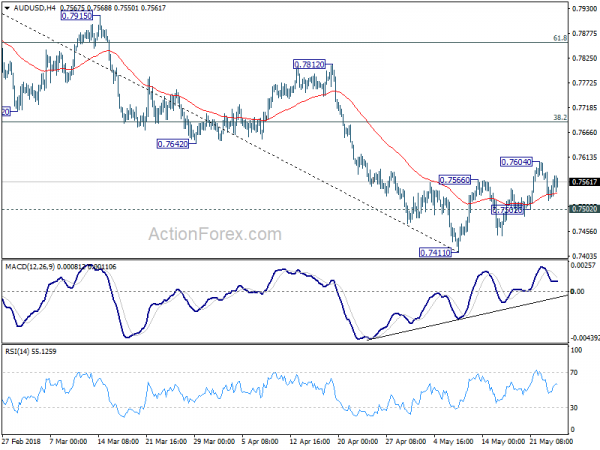Click the 7 Mar 00:00 date label
Screen dimensions: 600x450
pos(69,442)
